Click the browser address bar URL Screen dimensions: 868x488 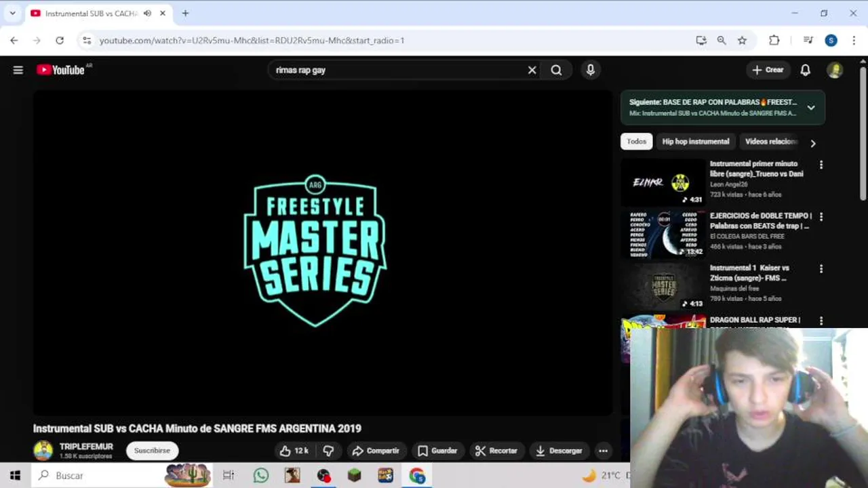point(252,41)
